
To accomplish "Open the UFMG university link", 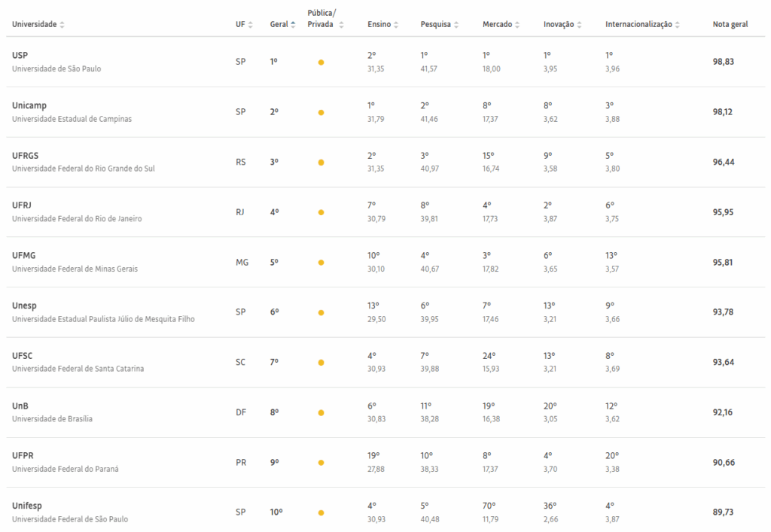I will (23, 255).
